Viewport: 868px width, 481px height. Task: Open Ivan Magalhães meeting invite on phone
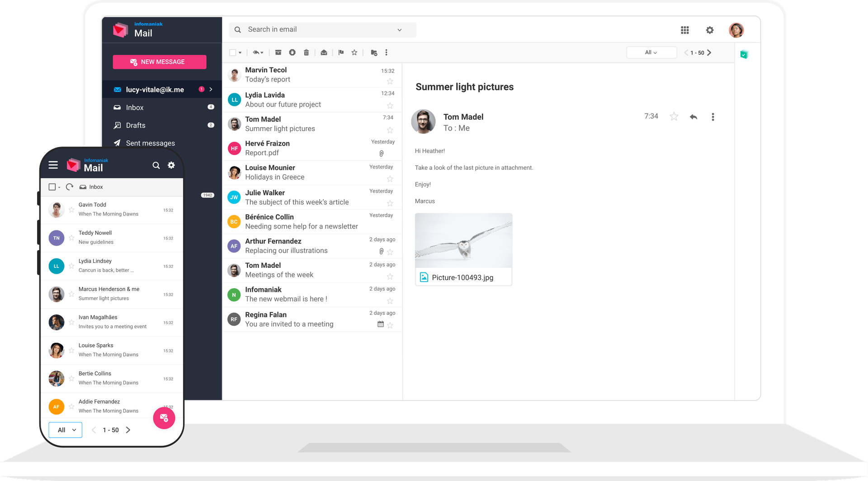point(112,322)
